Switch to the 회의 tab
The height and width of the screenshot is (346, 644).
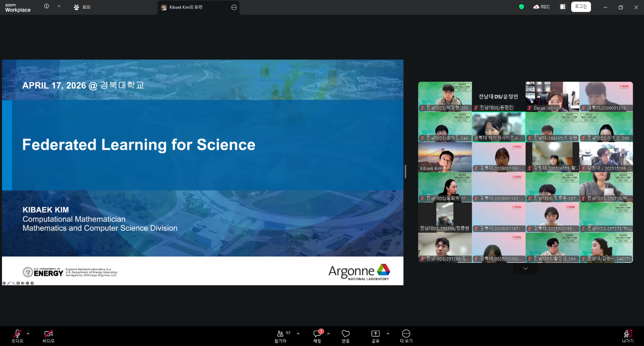coord(82,7)
